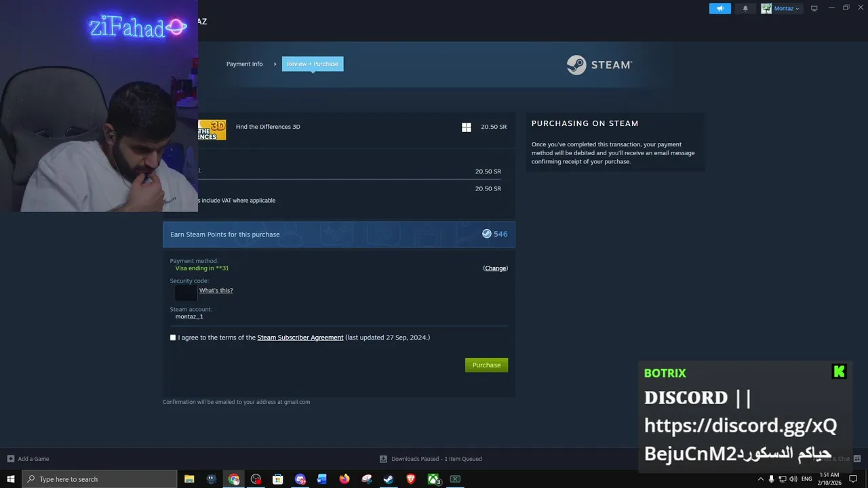The height and width of the screenshot is (488, 868).
Task: Click the Kick logo on the Botrix overlay
Action: click(x=839, y=371)
